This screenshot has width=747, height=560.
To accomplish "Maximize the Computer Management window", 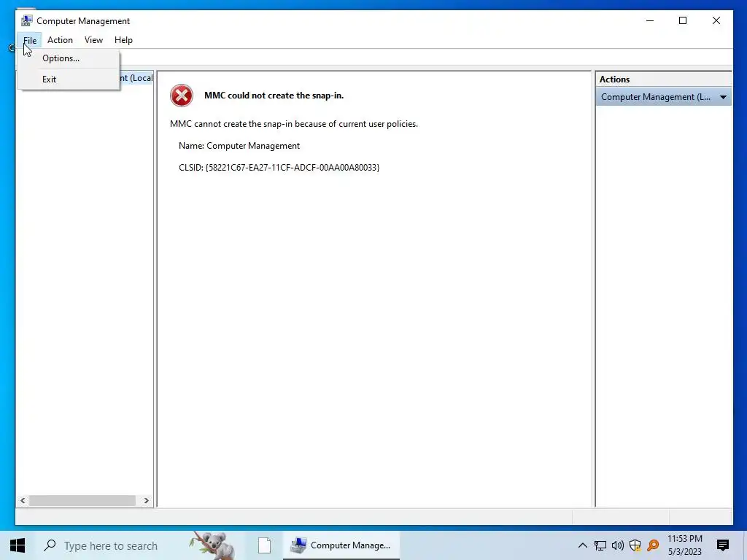I will pos(683,20).
